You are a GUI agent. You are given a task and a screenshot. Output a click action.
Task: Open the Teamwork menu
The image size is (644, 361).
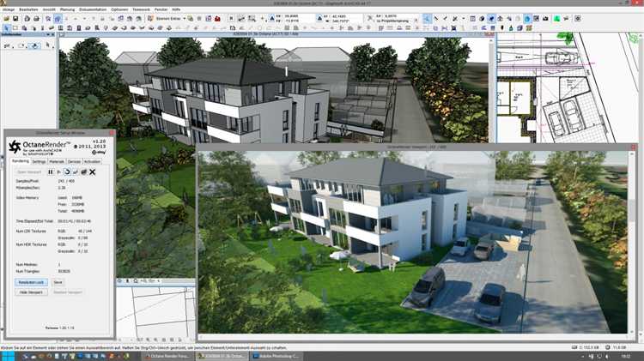pyautogui.click(x=142, y=9)
